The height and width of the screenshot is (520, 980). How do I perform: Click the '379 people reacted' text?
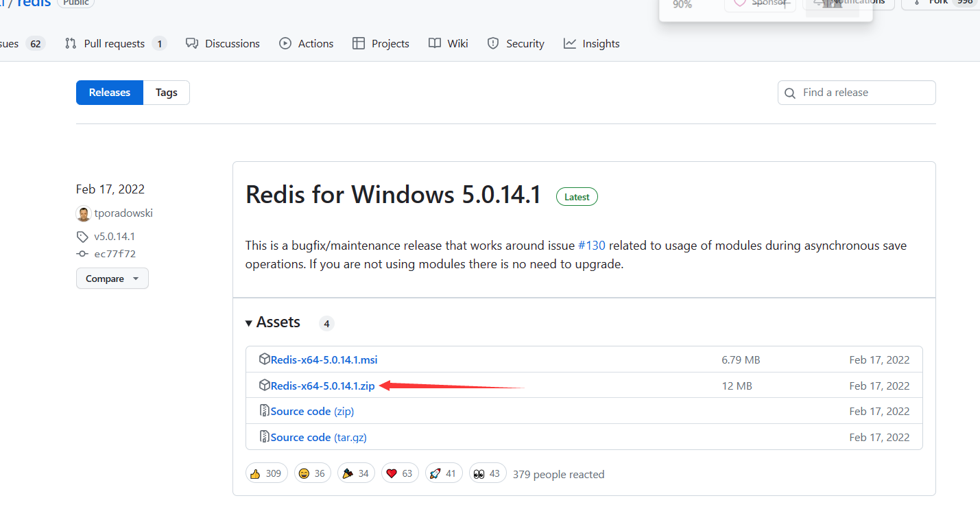tap(559, 474)
